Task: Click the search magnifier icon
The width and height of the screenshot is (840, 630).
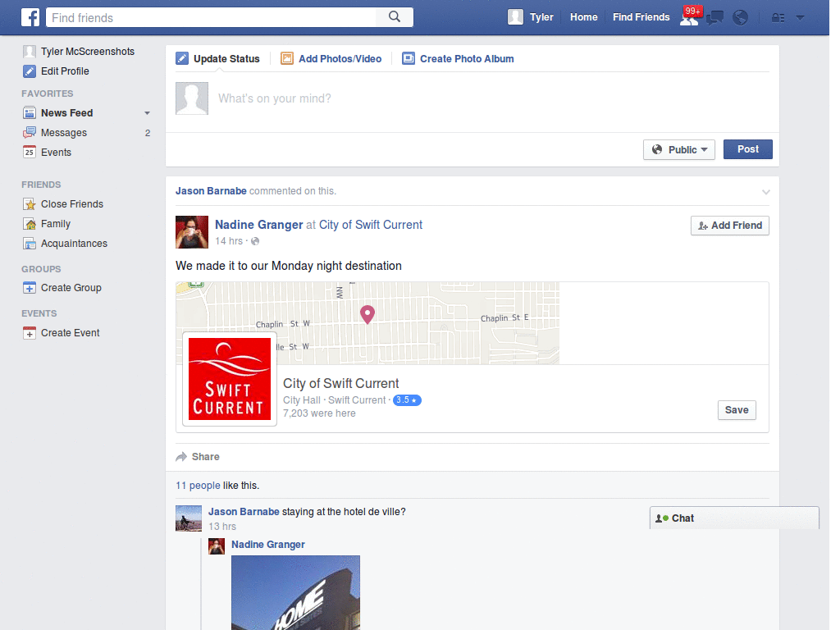Action: click(395, 17)
